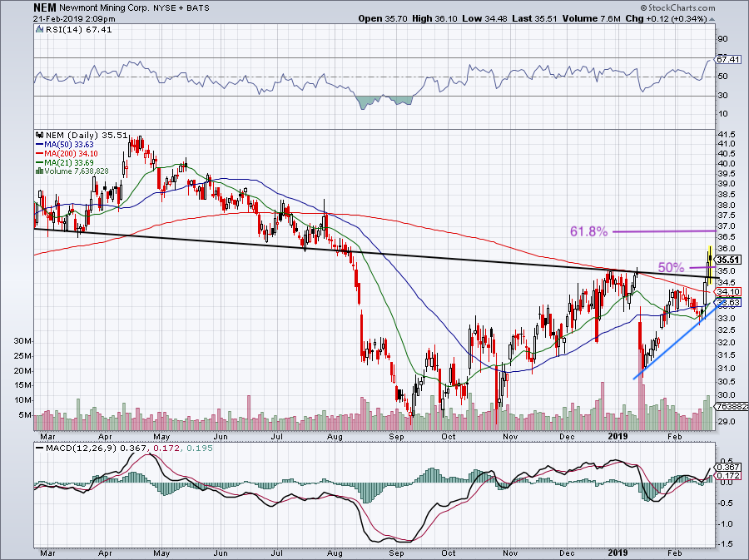Click the 30M level on the volume axis
The width and height of the screenshot is (749, 560).
click(x=23, y=341)
